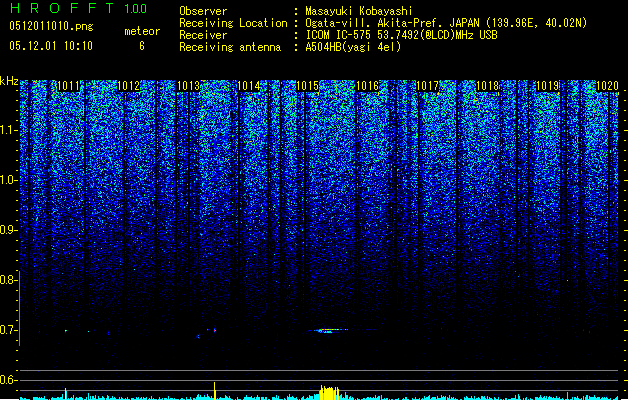This screenshot has width=629, height=400.
Task: Click the 1.1 frequency axis tick
Action: (9, 130)
